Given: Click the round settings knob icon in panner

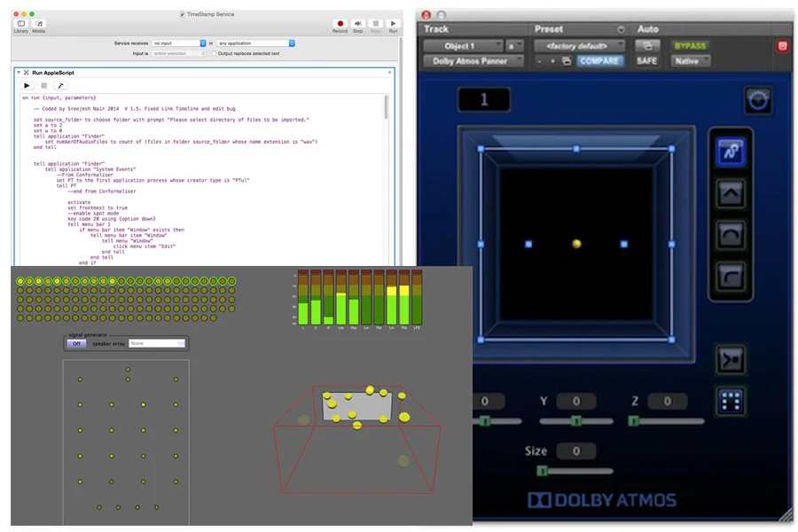Looking at the screenshot, I should coord(758,100).
